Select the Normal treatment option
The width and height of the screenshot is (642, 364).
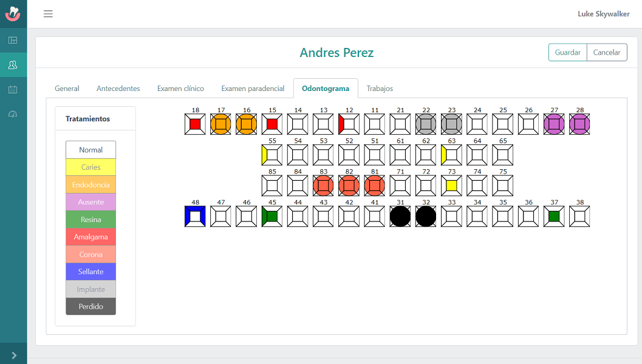point(90,150)
